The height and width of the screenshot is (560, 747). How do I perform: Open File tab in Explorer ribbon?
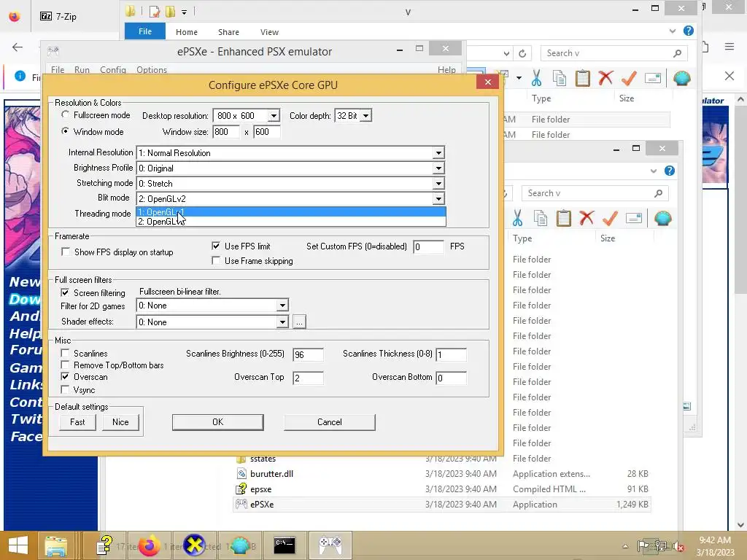click(x=145, y=31)
